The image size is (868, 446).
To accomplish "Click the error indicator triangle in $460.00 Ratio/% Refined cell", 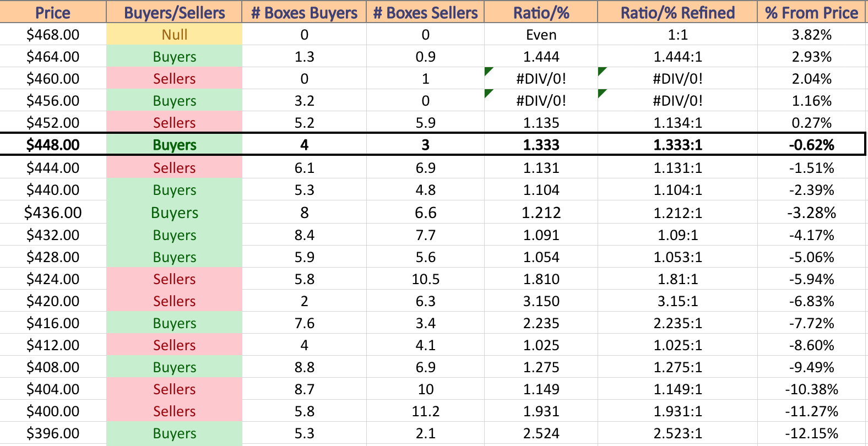I will click(601, 71).
